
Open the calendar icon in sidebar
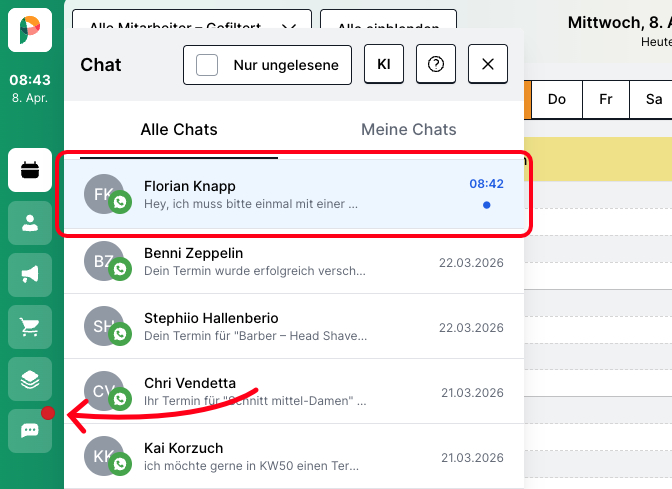tap(30, 170)
